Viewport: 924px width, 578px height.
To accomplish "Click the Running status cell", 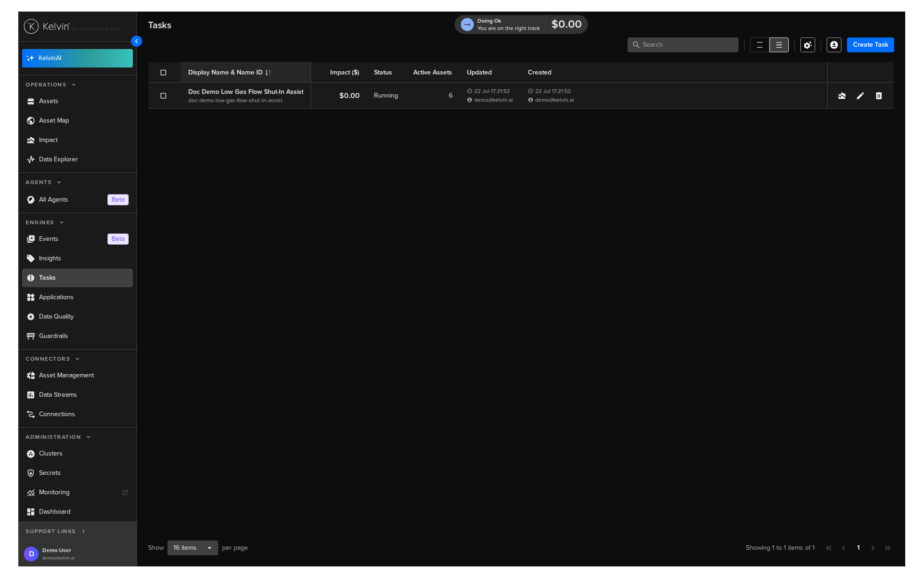I will click(385, 96).
